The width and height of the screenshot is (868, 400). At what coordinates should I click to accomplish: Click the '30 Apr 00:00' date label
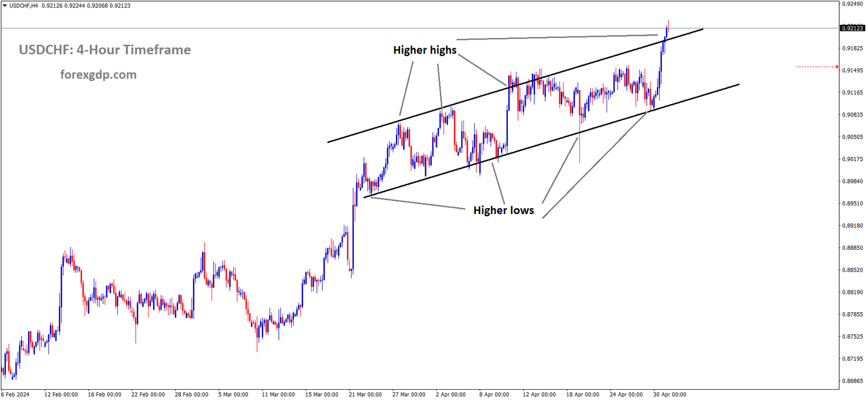[x=669, y=395]
